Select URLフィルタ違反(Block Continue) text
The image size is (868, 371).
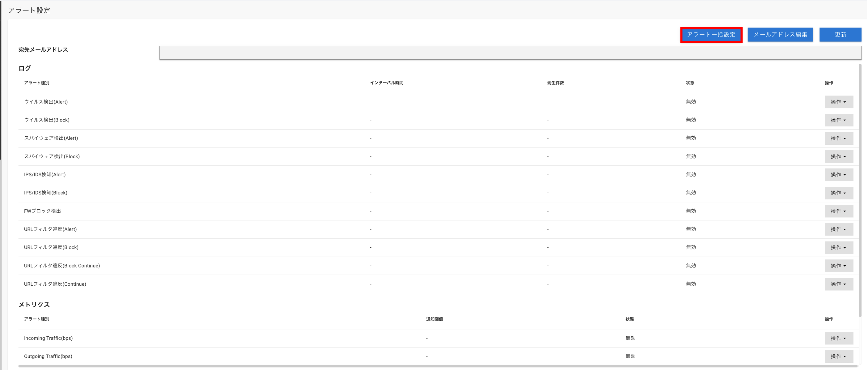[x=62, y=266]
